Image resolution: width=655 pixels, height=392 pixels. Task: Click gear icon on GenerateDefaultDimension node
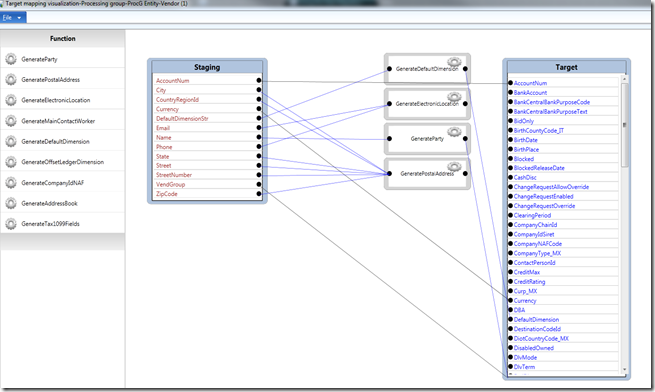(454, 62)
